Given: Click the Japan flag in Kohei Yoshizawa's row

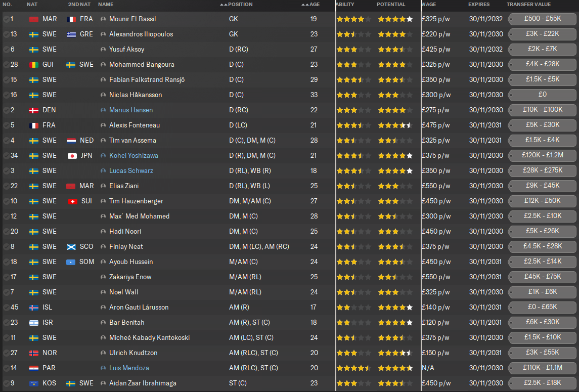Looking at the screenshot, I should (72, 156).
